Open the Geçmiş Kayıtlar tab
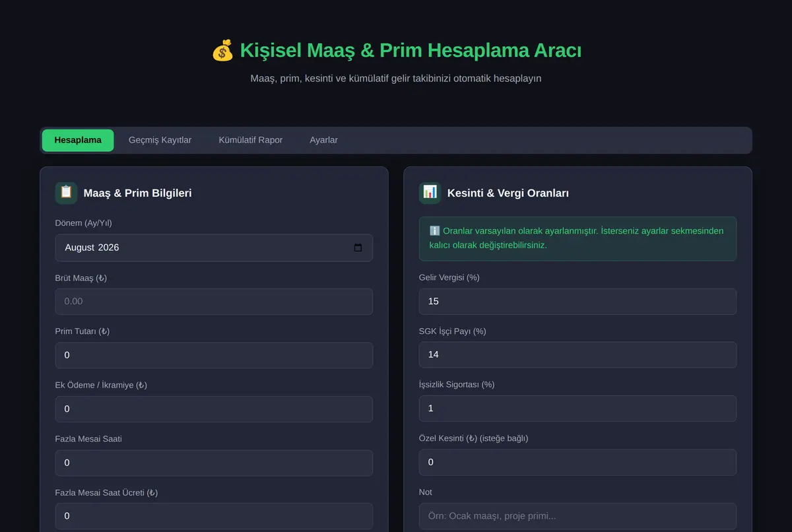 point(160,140)
